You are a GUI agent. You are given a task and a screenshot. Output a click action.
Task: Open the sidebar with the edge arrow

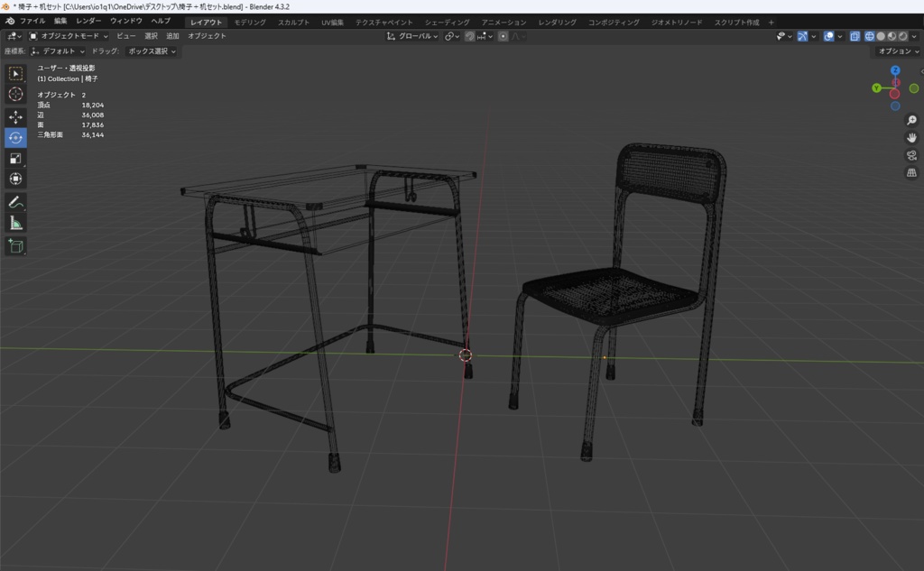click(921, 72)
